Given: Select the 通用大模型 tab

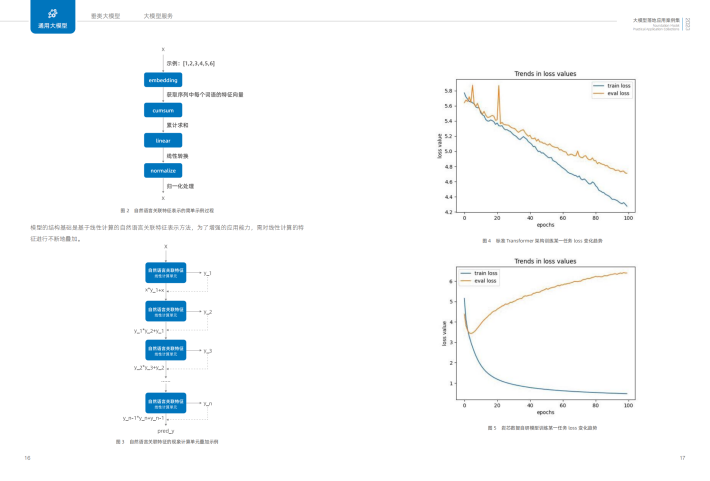Looking at the screenshot, I should tap(53, 16).
